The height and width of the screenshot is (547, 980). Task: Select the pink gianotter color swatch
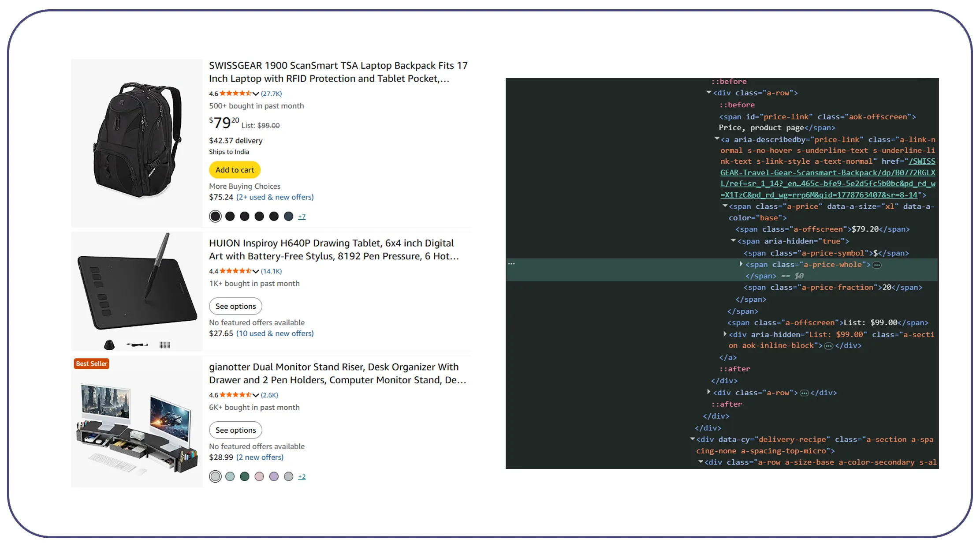pyautogui.click(x=259, y=476)
